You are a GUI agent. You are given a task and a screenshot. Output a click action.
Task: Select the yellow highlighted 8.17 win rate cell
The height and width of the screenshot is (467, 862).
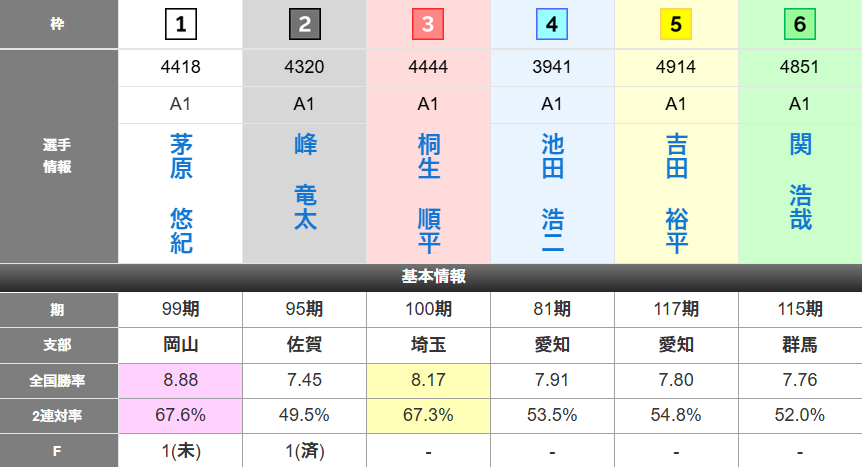click(x=428, y=380)
